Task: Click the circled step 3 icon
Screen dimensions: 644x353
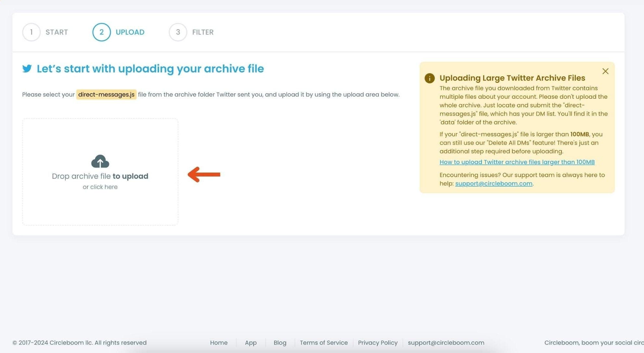Action: 178,32
